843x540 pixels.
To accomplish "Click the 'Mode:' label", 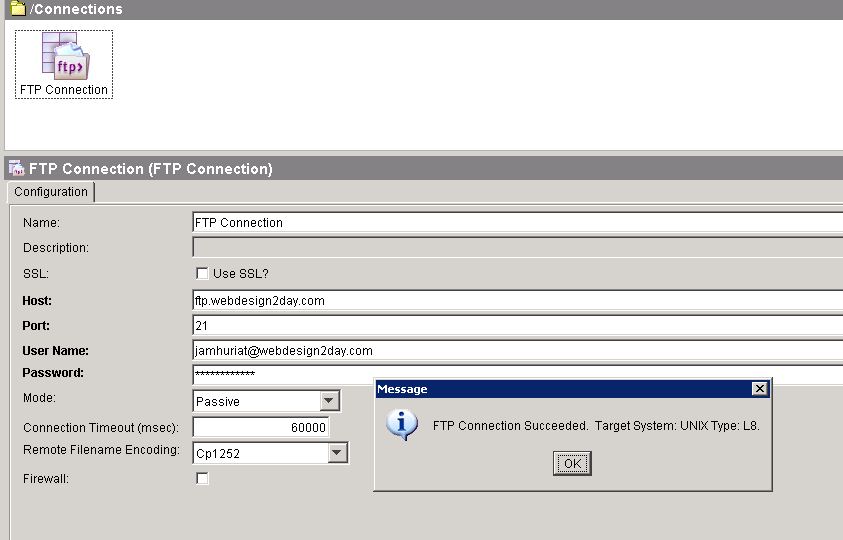I will tap(39, 397).
